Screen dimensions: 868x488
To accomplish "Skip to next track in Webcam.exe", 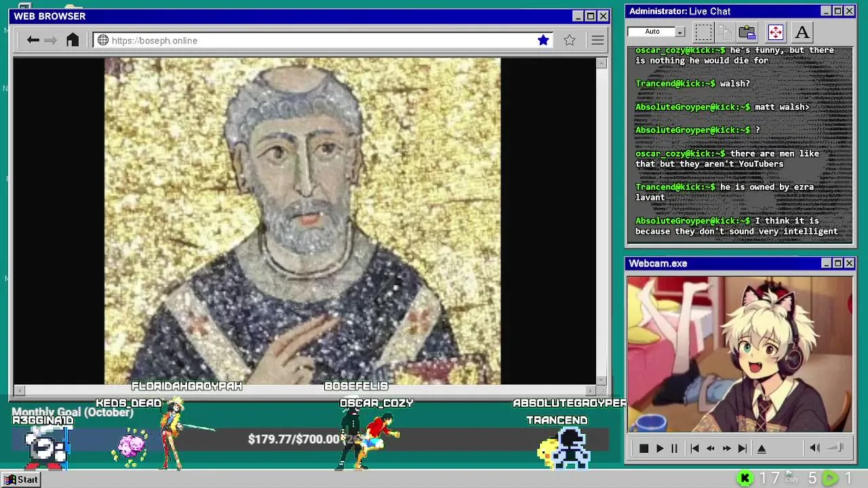I will pos(742,448).
